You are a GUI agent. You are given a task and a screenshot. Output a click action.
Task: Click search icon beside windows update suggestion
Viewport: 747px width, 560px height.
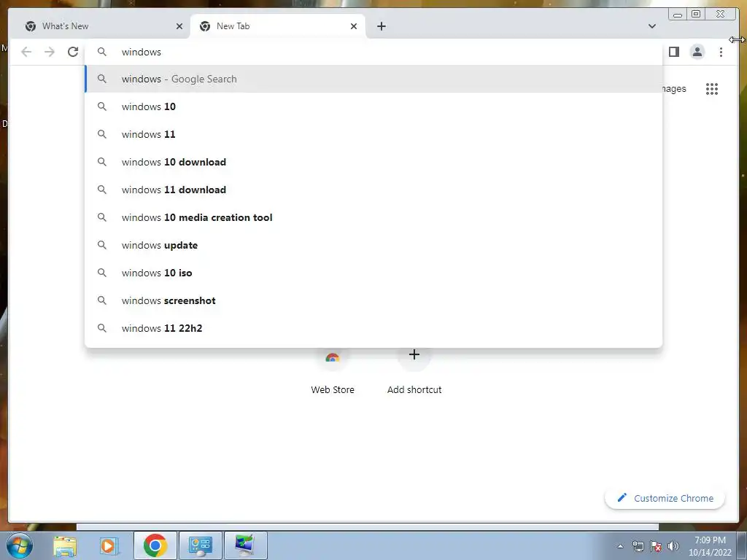[102, 245]
